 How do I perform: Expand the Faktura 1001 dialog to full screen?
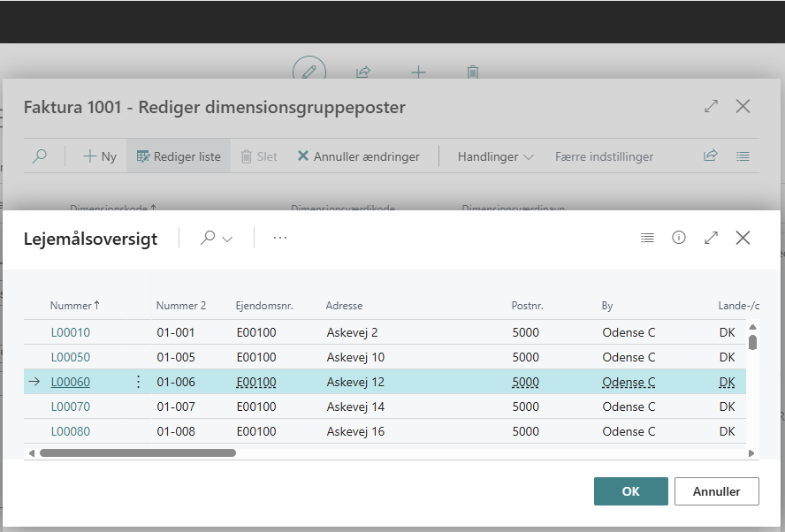coord(711,106)
